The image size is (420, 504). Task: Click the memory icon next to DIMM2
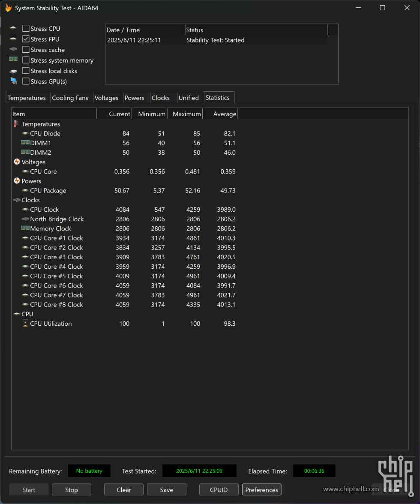point(25,152)
